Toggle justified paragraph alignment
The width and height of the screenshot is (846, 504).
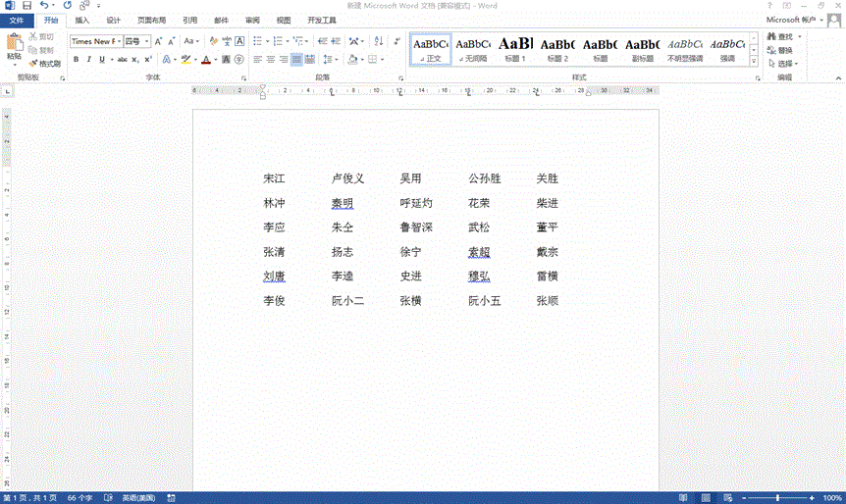click(x=296, y=60)
